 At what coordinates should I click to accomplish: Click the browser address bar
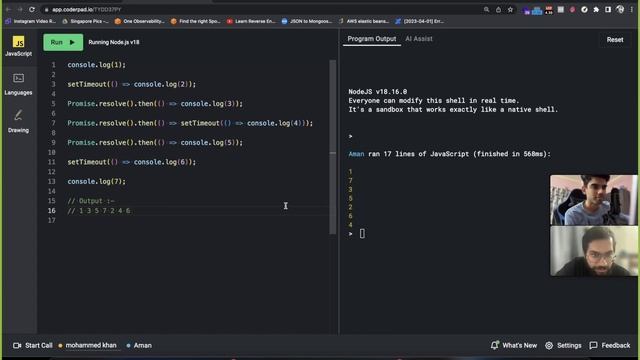click(x=261, y=9)
